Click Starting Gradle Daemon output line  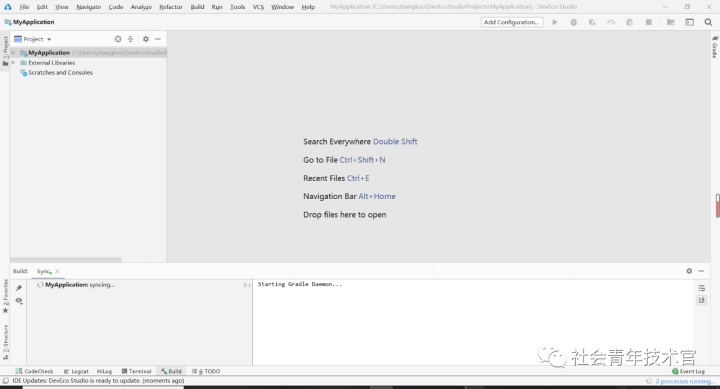coord(299,284)
